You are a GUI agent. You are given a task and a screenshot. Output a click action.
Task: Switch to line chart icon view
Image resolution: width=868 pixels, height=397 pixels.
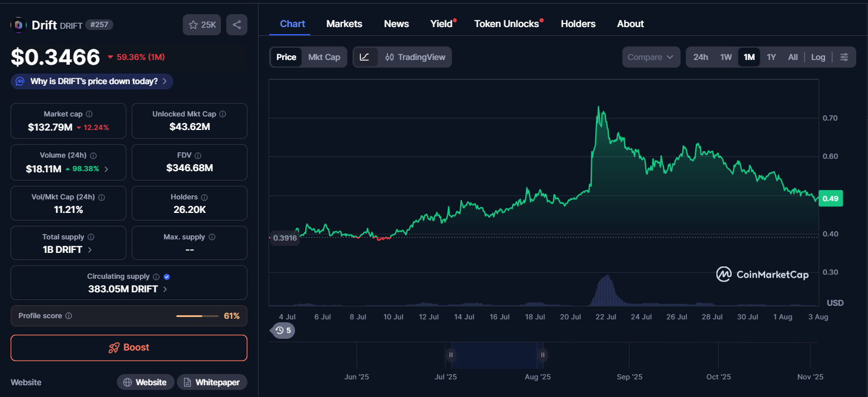[365, 57]
